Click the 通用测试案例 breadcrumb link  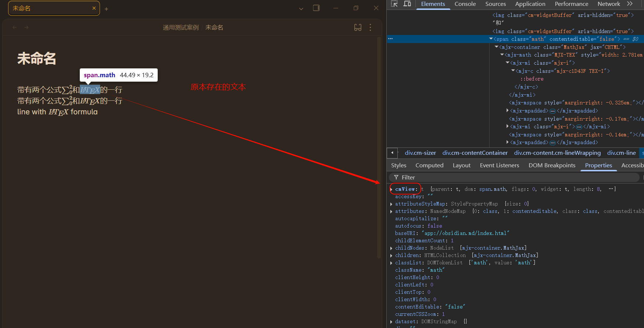180,28
